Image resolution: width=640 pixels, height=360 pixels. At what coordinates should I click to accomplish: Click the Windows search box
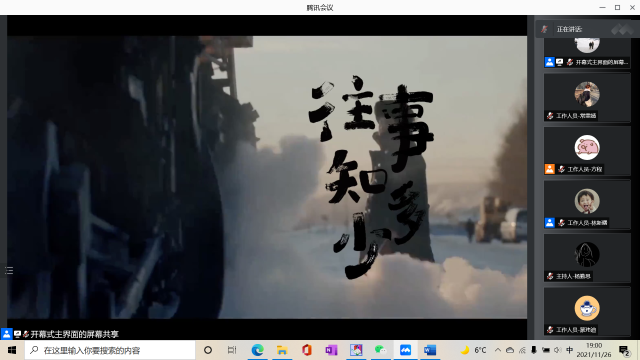110,350
